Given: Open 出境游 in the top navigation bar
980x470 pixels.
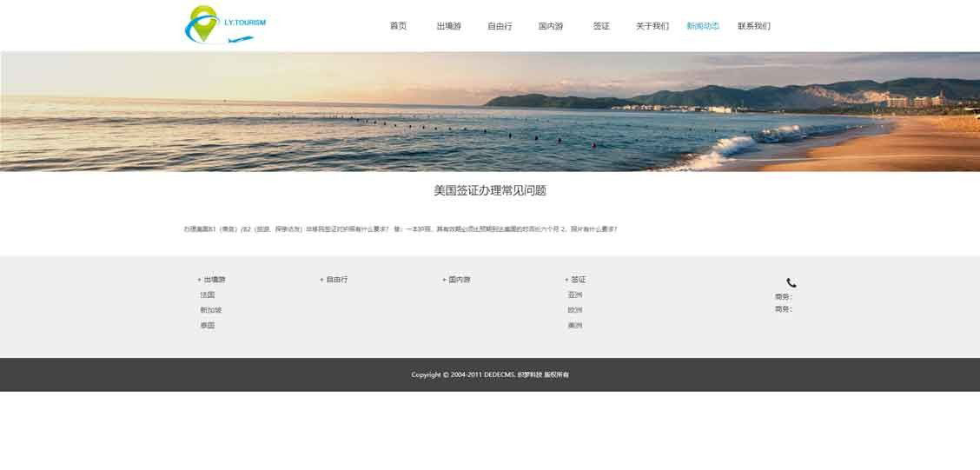Looking at the screenshot, I should (x=448, y=26).
